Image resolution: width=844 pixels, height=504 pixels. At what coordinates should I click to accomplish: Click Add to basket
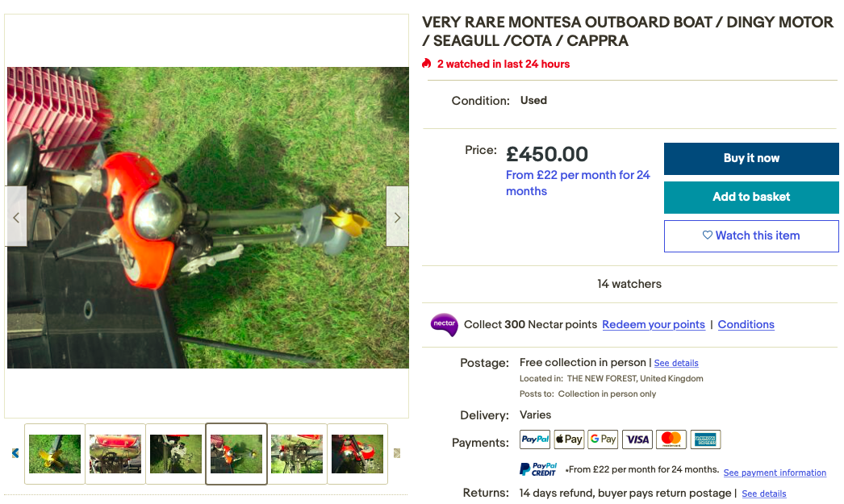point(751,198)
